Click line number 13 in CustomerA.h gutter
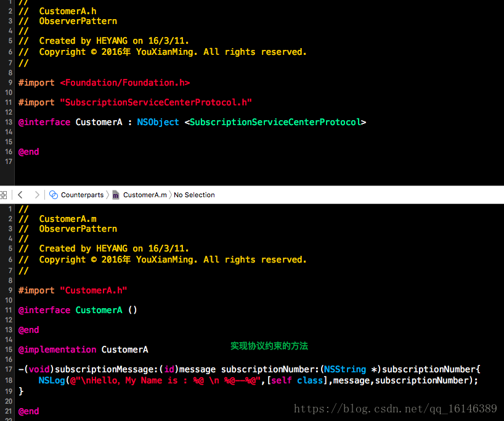The width and height of the screenshot is (504, 421). [9, 122]
